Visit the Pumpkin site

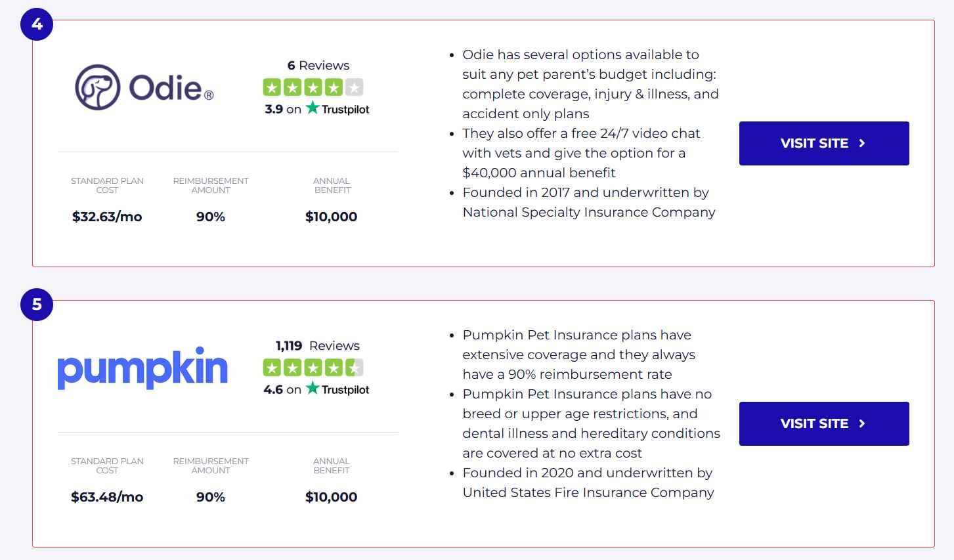pos(824,423)
